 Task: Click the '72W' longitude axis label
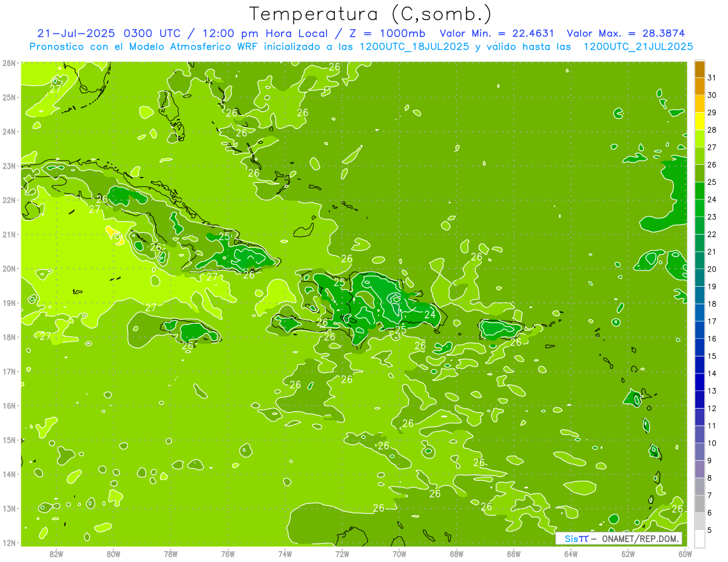click(x=342, y=554)
